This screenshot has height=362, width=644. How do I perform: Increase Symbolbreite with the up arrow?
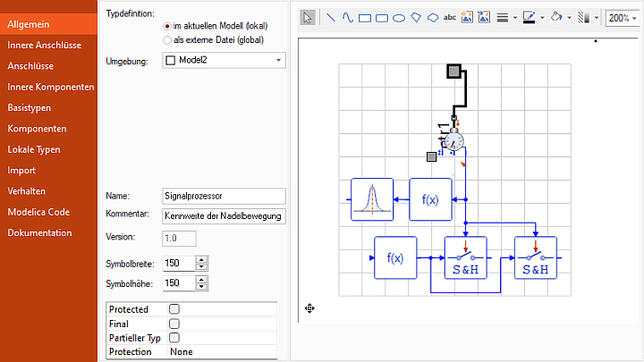(x=201, y=259)
